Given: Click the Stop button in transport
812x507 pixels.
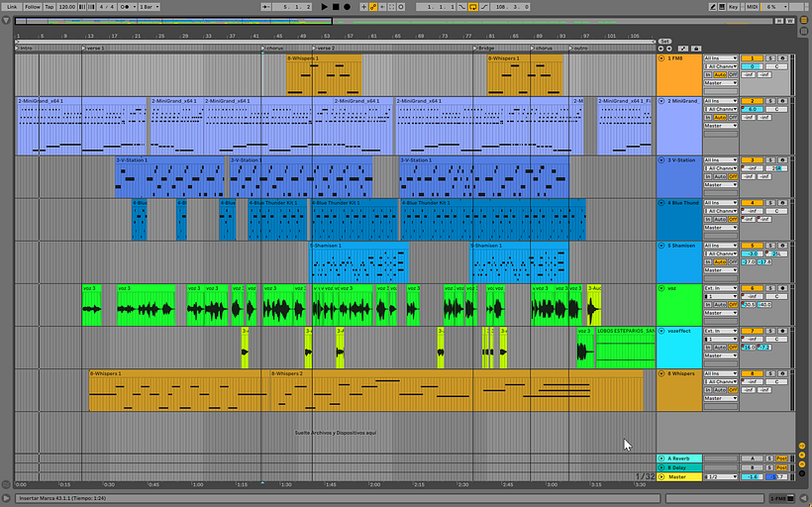Looking at the screenshot, I should point(336,7).
